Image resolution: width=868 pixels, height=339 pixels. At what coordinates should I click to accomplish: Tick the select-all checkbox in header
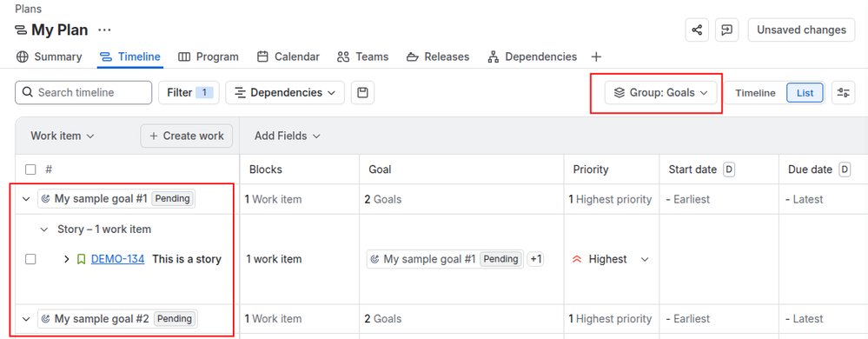click(x=30, y=169)
